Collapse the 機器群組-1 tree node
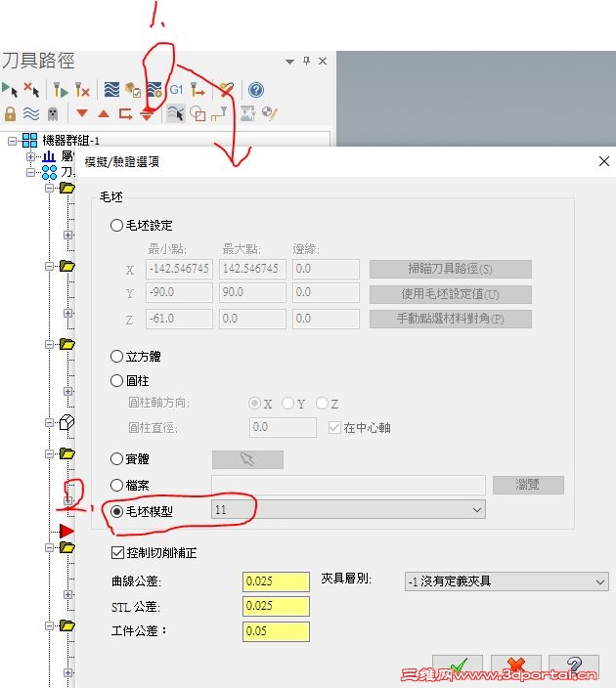616x688 pixels. 13,141
